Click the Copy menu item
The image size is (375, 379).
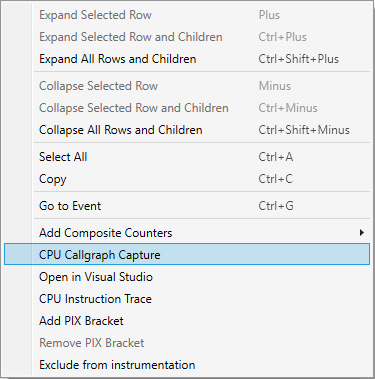(187, 179)
